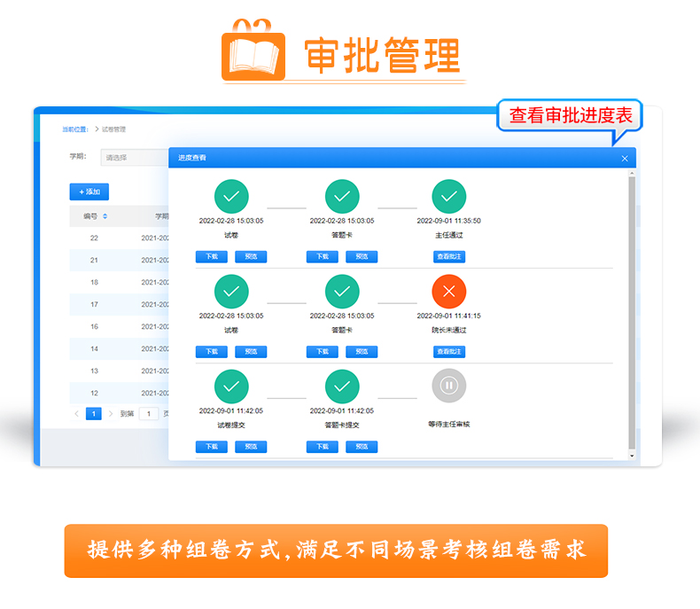The image size is (700, 609).
Task: Click 查看批注 under 院长未通过
Action: point(449,352)
